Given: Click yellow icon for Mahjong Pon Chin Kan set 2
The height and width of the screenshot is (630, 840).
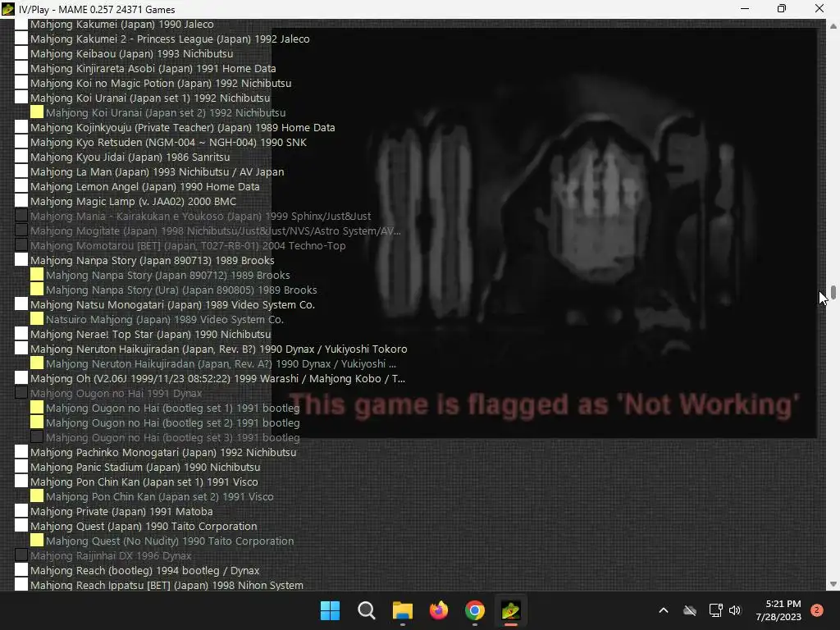Looking at the screenshot, I should pyautogui.click(x=37, y=496).
